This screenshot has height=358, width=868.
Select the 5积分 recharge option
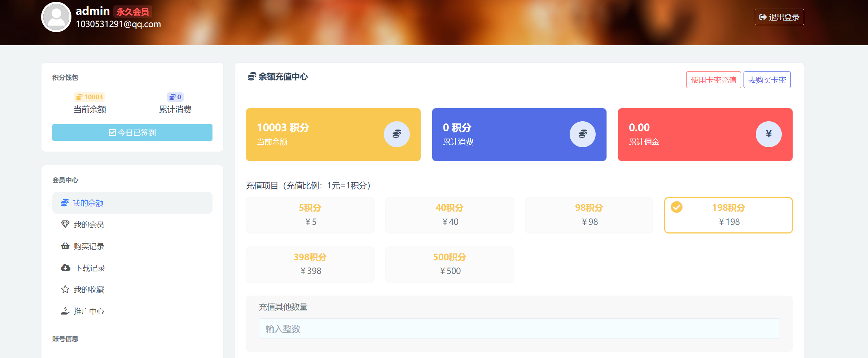[x=310, y=215]
